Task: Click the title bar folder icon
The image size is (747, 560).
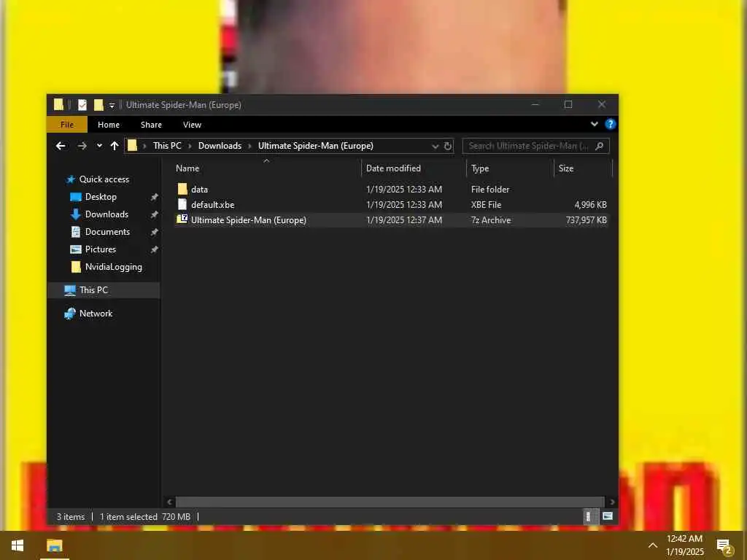Action: (58, 105)
